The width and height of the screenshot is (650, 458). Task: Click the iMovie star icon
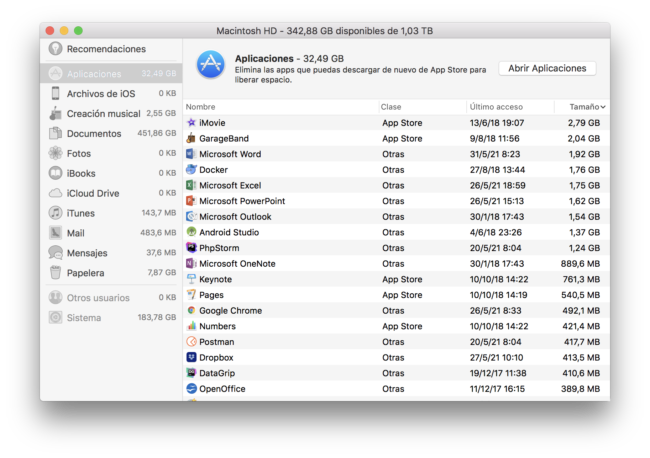point(191,123)
